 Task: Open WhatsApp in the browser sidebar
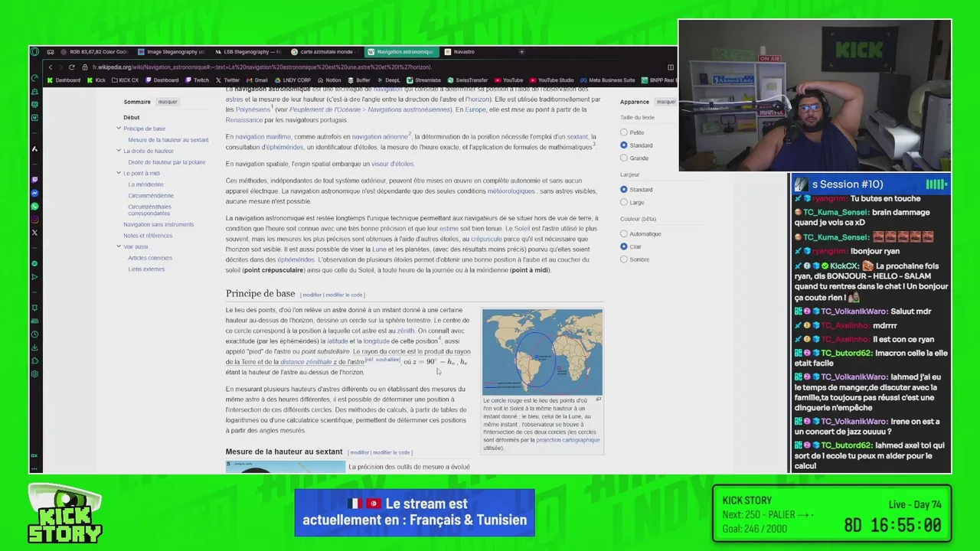[34, 207]
